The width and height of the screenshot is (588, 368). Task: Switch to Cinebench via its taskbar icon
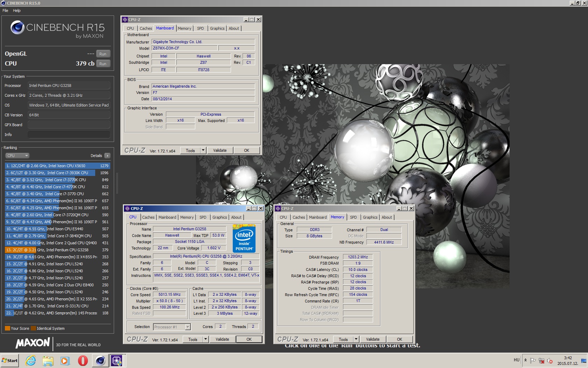click(x=100, y=360)
